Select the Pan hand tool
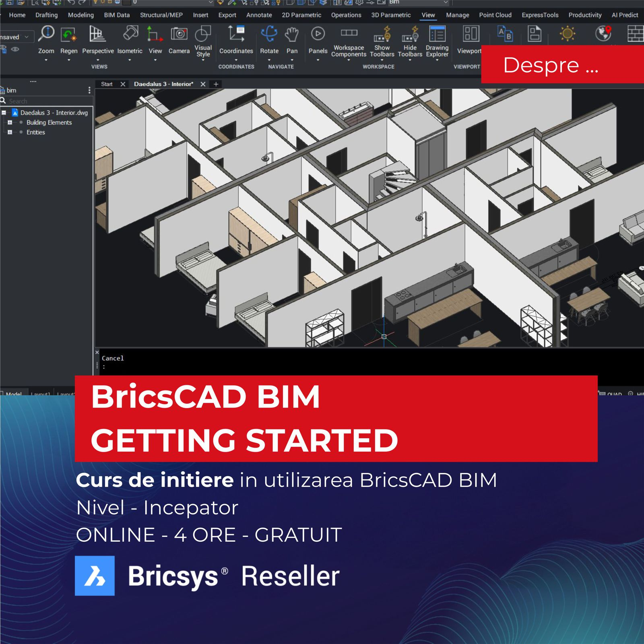Viewport: 644px width, 644px height. tap(292, 35)
